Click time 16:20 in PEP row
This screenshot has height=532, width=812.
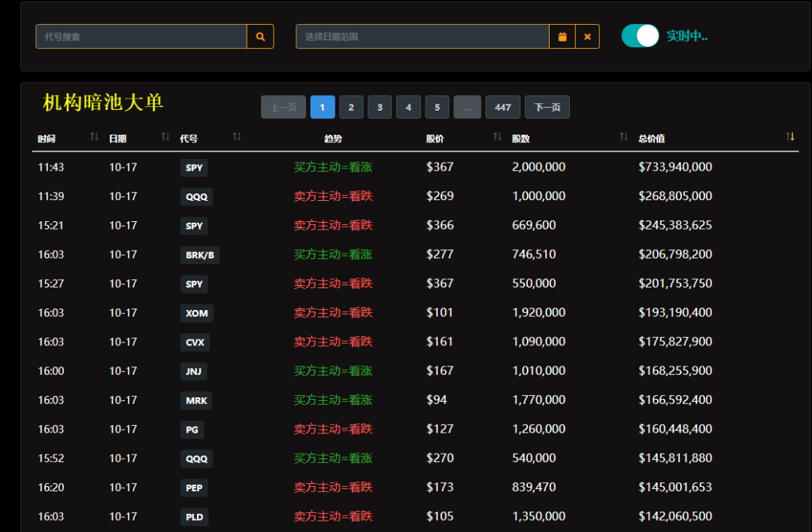[51, 488]
